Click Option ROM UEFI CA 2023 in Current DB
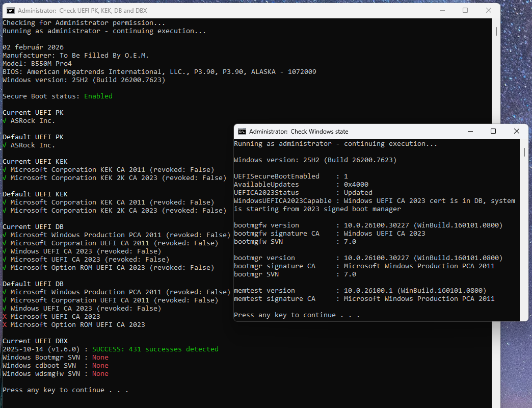Image resolution: width=532 pixels, height=408 pixels. click(109, 267)
